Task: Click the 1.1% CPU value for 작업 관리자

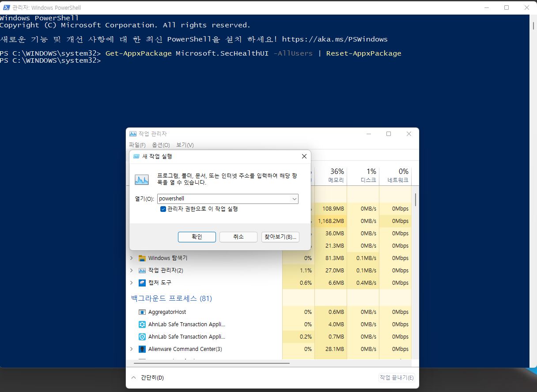Action: point(306,271)
